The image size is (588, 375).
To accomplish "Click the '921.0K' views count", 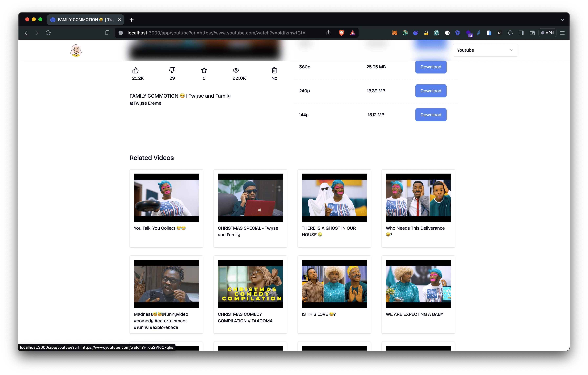I will pos(239,78).
